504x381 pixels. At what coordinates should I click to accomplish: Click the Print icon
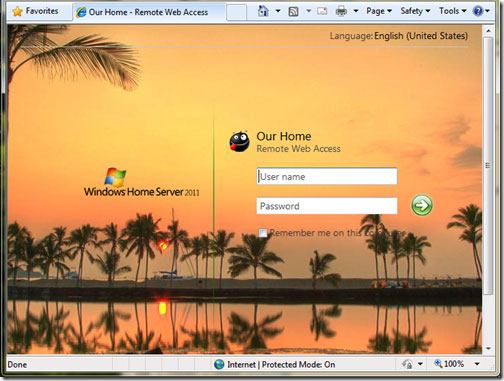click(x=341, y=12)
